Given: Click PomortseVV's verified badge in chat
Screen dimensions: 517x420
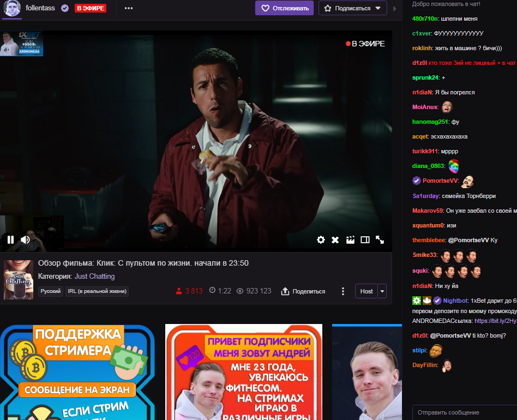Looking at the screenshot, I should tap(417, 181).
